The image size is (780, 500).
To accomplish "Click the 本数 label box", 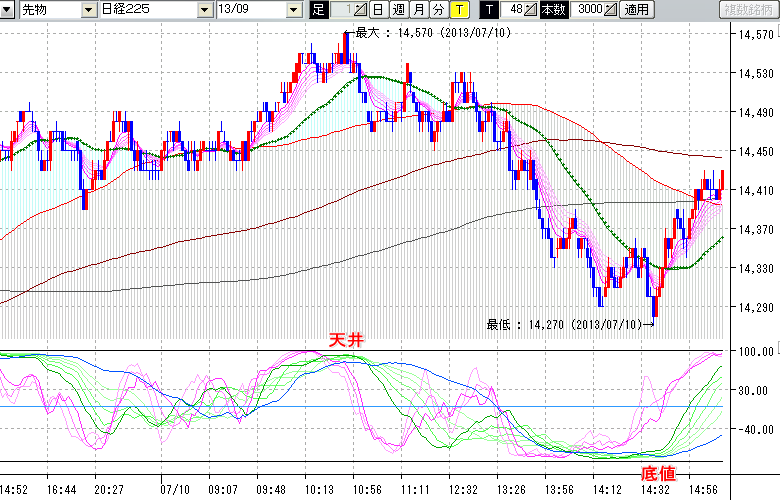I will (552, 10).
